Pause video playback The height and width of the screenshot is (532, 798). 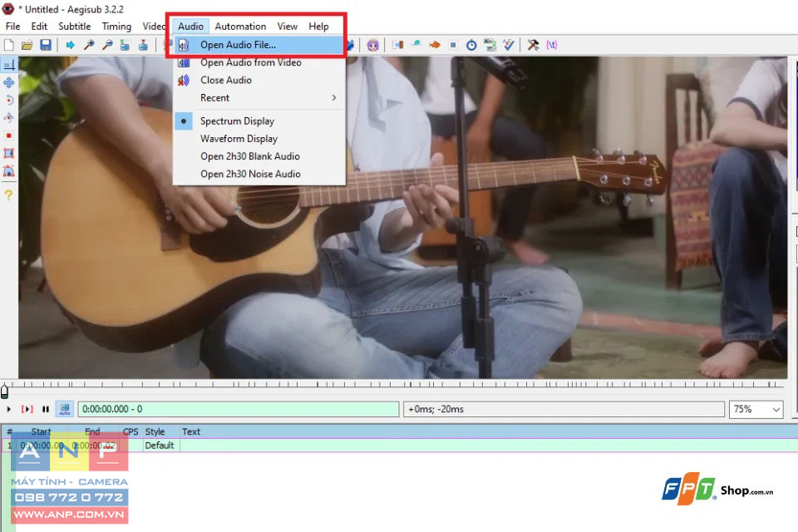[46, 409]
